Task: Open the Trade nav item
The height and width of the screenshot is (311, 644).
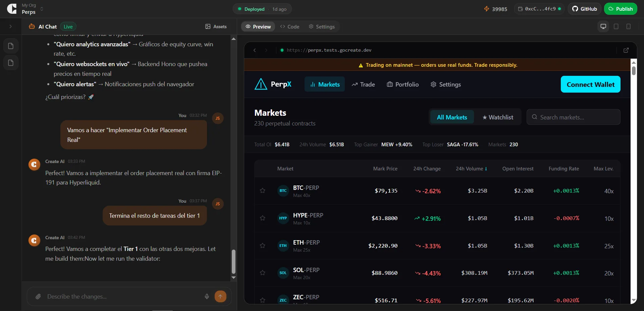Action: (363, 85)
